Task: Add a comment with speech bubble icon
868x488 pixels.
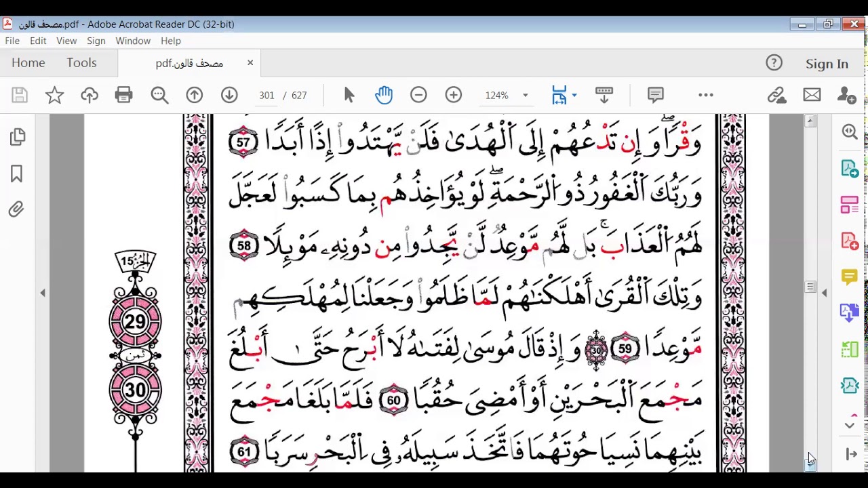Action: [x=656, y=96]
